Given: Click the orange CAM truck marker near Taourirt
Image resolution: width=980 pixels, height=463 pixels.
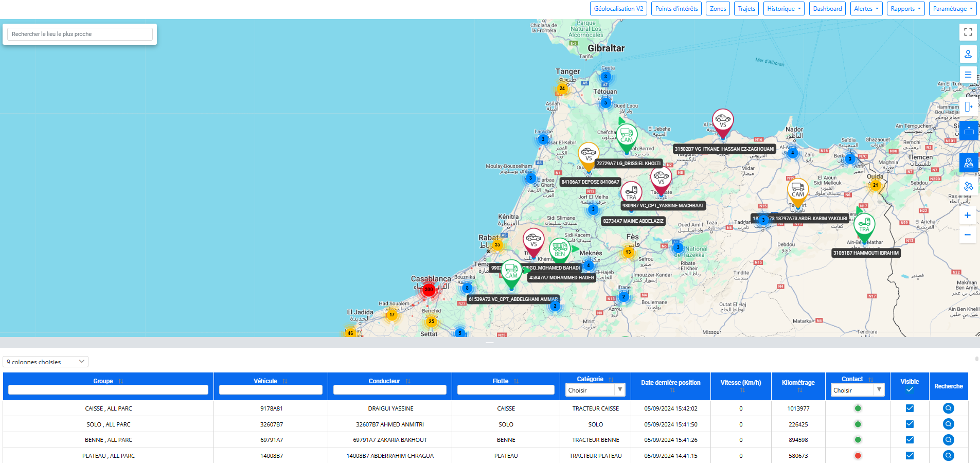Looking at the screenshot, I should (x=798, y=191).
